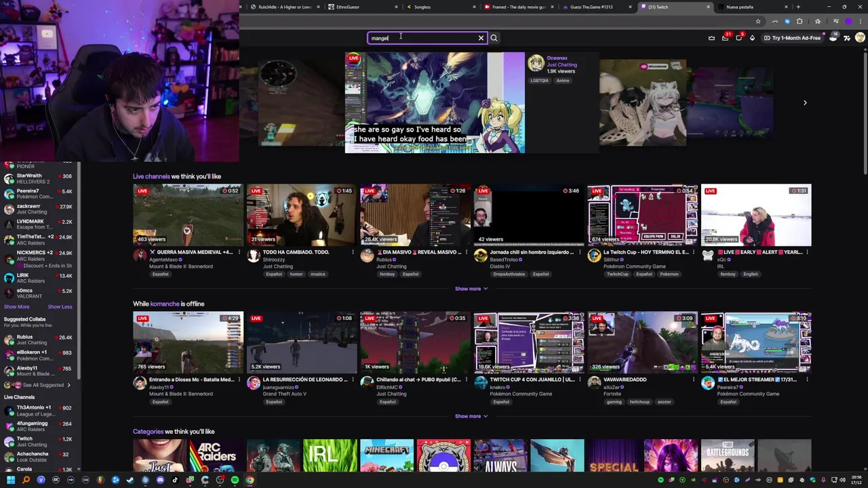Image resolution: width=868 pixels, height=488 pixels.
Task: Open Categories heading link
Action: click(x=148, y=431)
